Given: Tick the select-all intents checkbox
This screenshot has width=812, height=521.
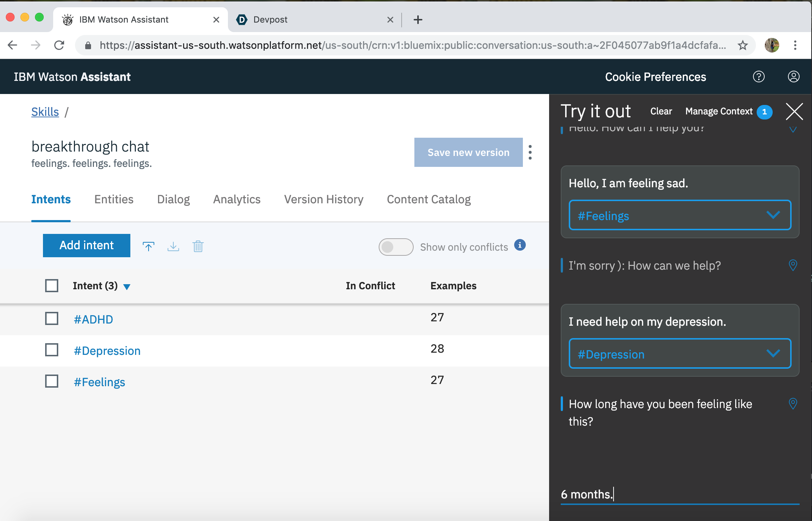Looking at the screenshot, I should (52, 286).
